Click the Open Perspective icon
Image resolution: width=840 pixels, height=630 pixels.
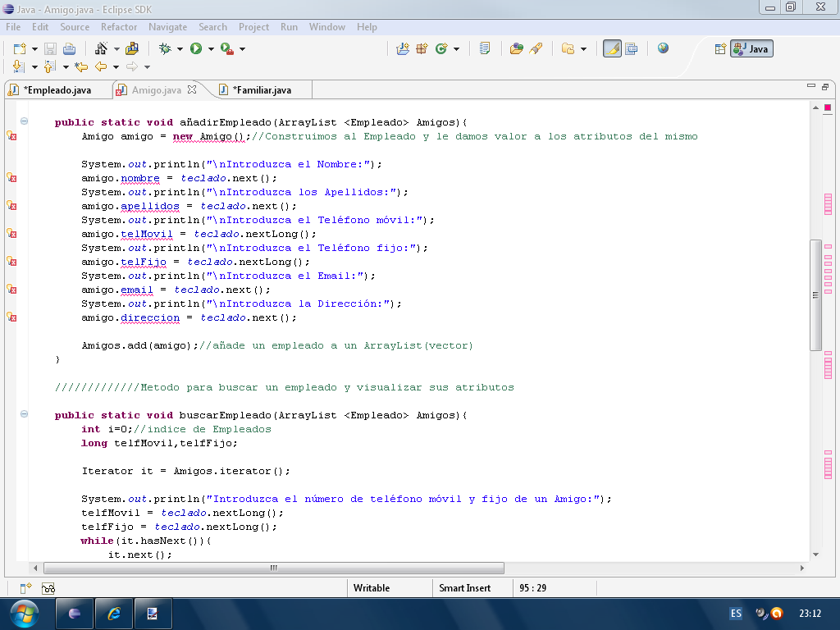click(720, 48)
